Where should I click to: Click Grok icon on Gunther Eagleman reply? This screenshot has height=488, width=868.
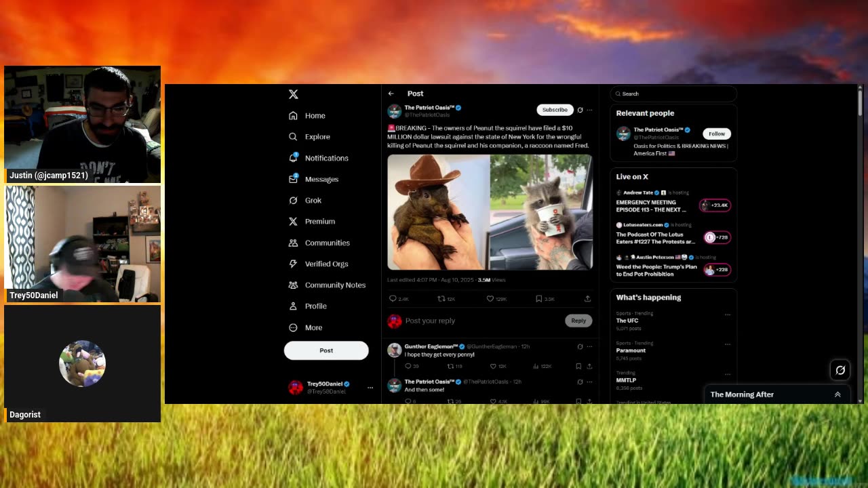580,346
